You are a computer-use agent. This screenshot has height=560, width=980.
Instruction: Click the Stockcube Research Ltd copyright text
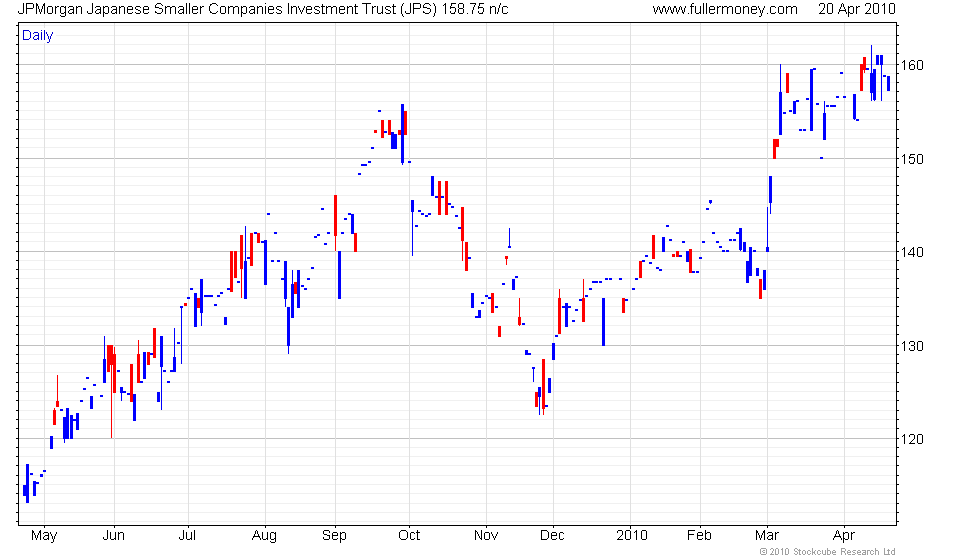click(828, 552)
